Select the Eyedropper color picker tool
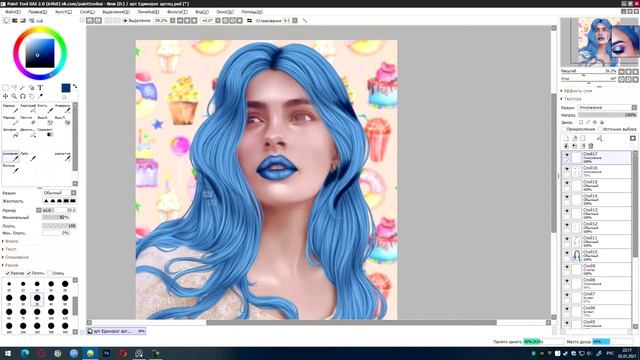640x360 pixels. (x=40, y=96)
